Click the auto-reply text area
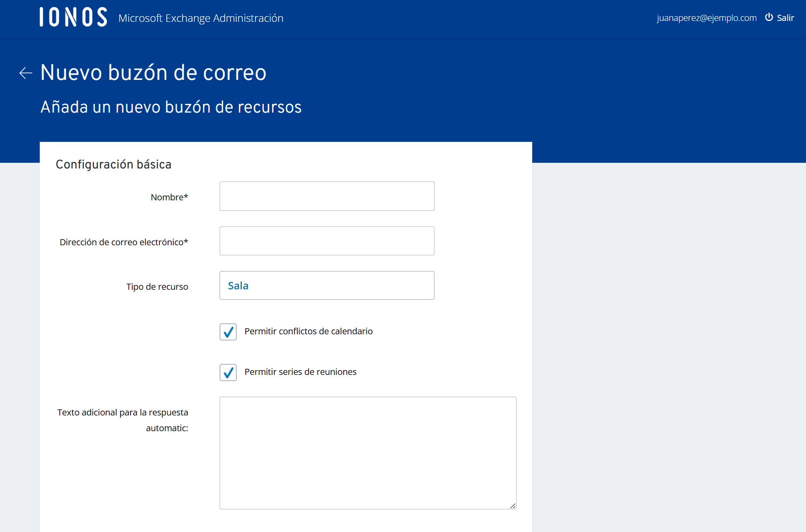Image resolution: width=806 pixels, height=532 pixels. pos(368,453)
